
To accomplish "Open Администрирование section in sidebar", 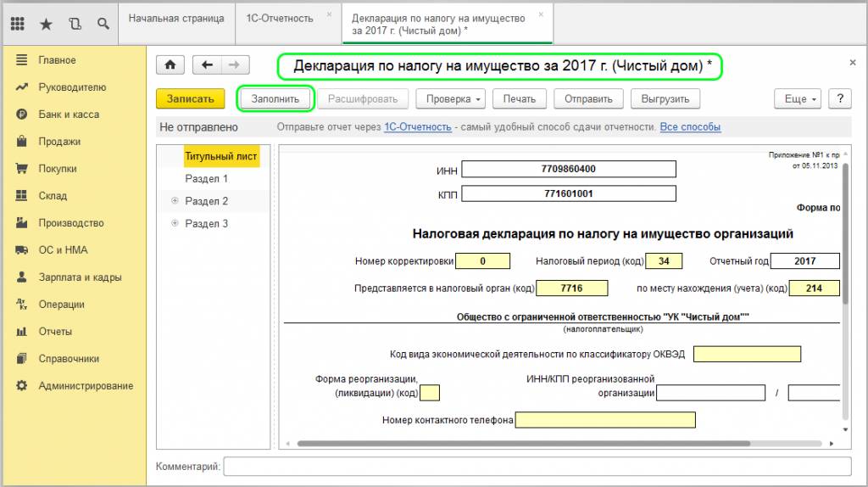I will click(x=86, y=385).
